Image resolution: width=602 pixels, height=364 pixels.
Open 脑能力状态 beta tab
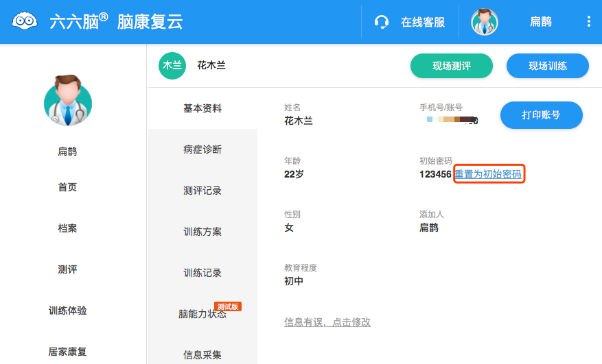click(x=202, y=314)
